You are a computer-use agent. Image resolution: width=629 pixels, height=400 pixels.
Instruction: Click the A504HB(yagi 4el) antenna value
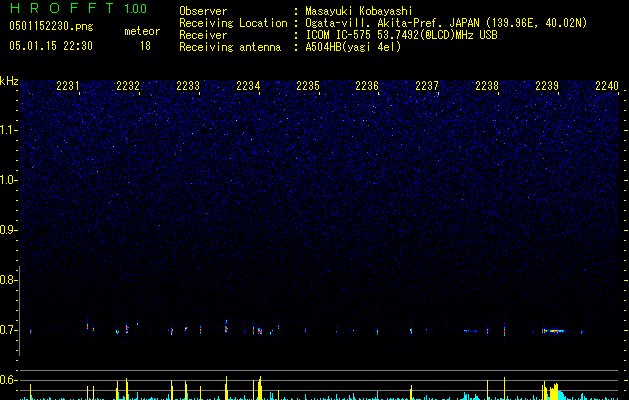point(353,47)
